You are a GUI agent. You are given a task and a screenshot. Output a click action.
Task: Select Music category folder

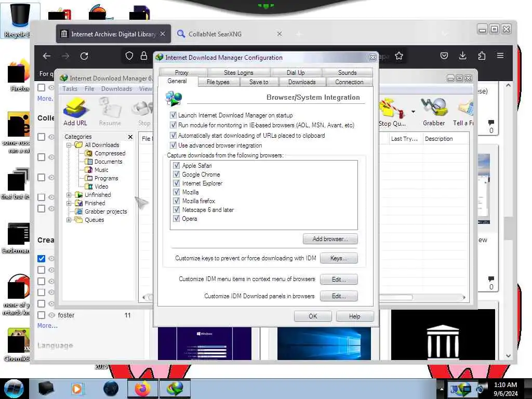click(x=101, y=170)
